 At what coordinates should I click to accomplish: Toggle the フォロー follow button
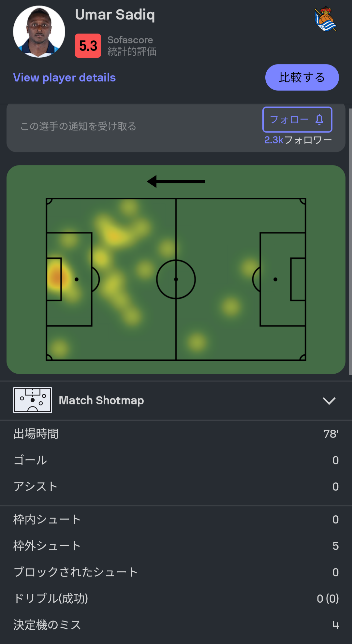click(297, 120)
